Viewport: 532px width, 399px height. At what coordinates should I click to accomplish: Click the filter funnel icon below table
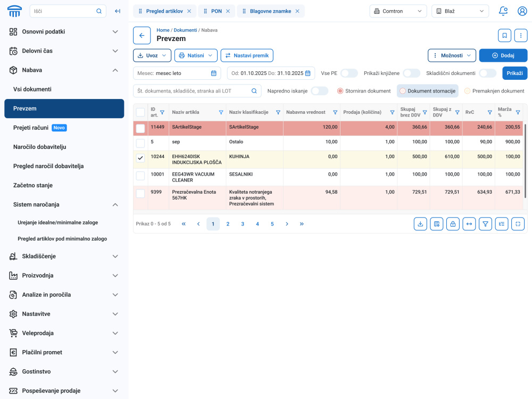pos(486,224)
